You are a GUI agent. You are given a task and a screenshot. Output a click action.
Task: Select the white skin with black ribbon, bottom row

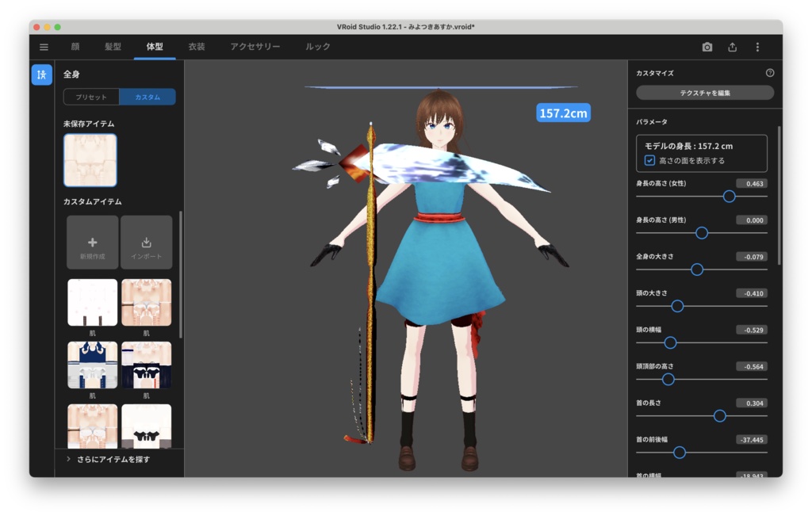coord(147,426)
